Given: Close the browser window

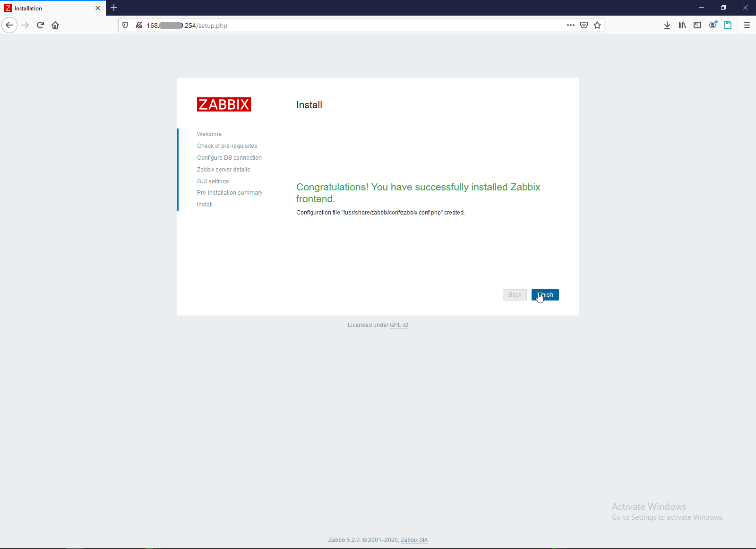Looking at the screenshot, I should [x=745, y=8].
